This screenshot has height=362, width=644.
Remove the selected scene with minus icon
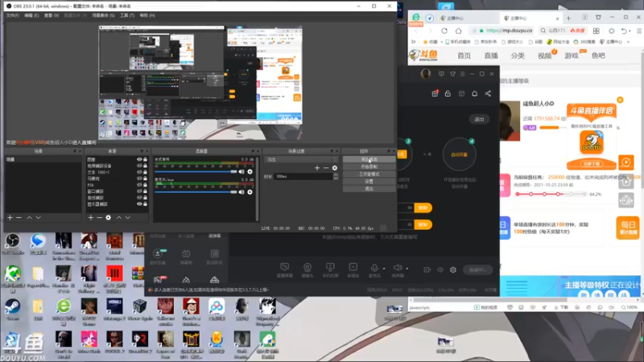19,217
